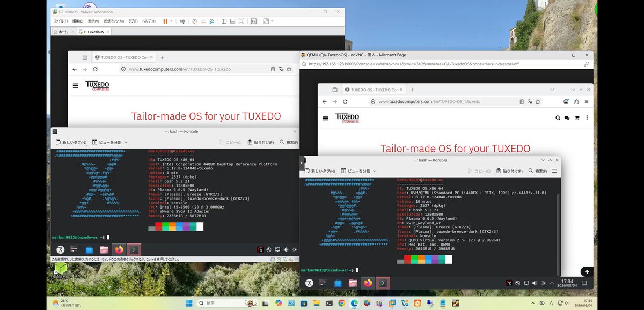Click the TUXEDO Computers logo on the right page

347,118
